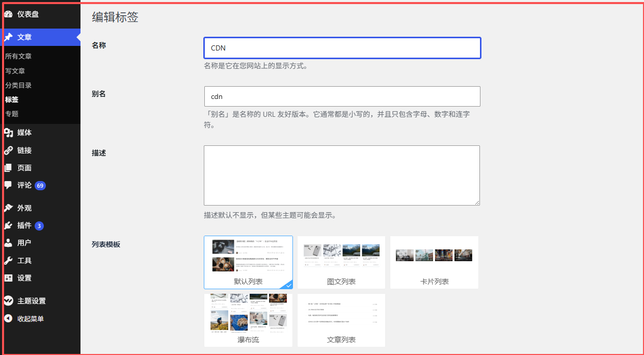Click the chain link icon beside 链接
The height and width of the screenshot is (355, 644).
point(8,150)
